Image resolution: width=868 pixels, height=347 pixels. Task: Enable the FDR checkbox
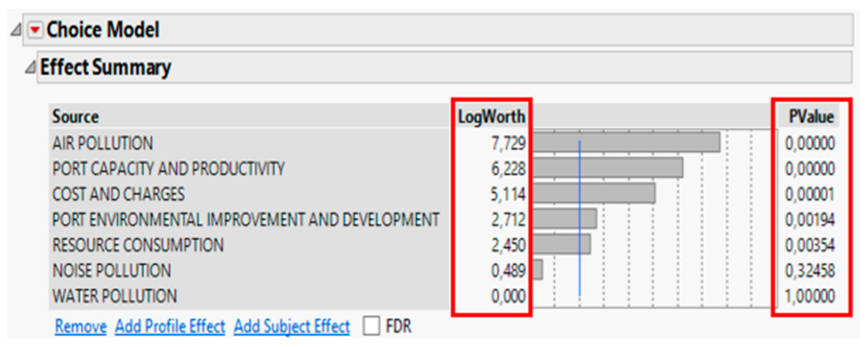click(371, 326)
